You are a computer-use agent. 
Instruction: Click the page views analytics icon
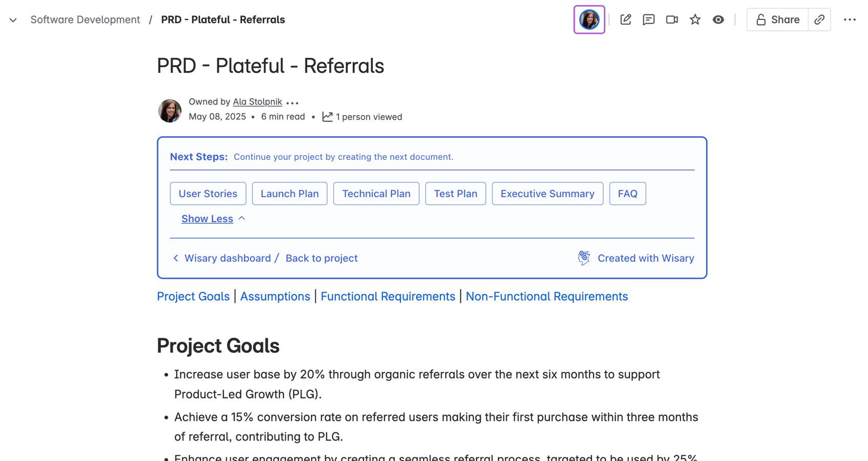[x=327, y=117]
